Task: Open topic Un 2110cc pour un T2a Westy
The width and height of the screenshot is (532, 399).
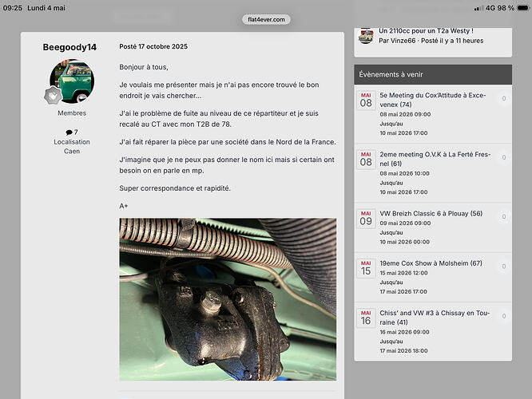Action: click(x=426, y=30)
